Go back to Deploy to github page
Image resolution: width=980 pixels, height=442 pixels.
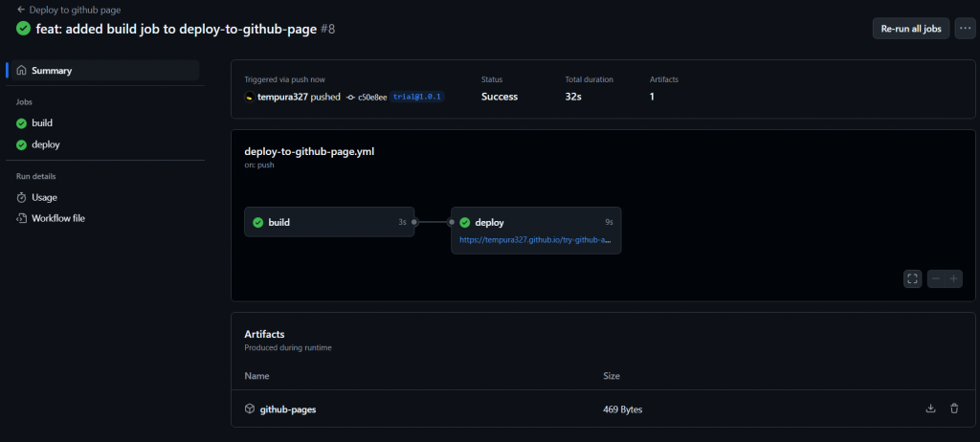pyautogui.click(x=69, y=10)
